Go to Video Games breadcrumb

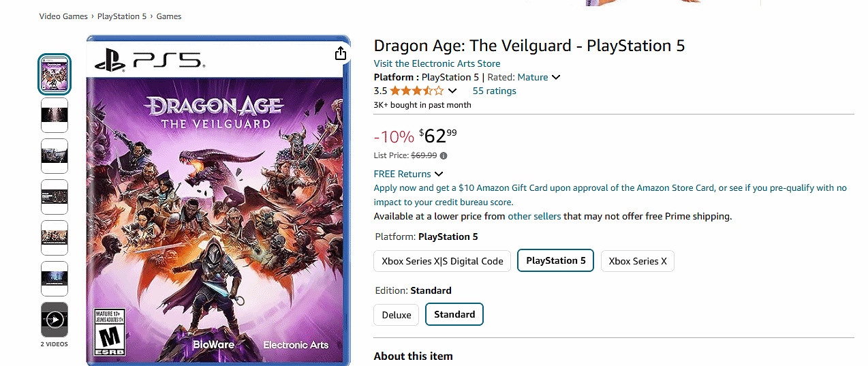[63, 16]
